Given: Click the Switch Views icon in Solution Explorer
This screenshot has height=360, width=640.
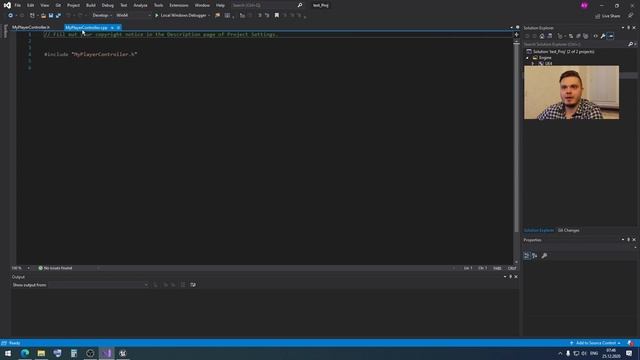Looking at the screenshot, I should [550, 36].
